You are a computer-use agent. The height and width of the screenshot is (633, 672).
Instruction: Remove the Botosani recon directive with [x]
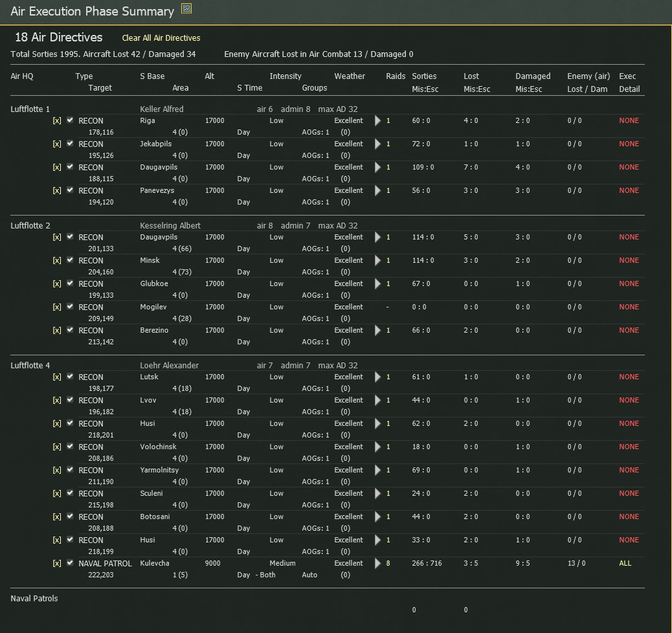[57, 517]
